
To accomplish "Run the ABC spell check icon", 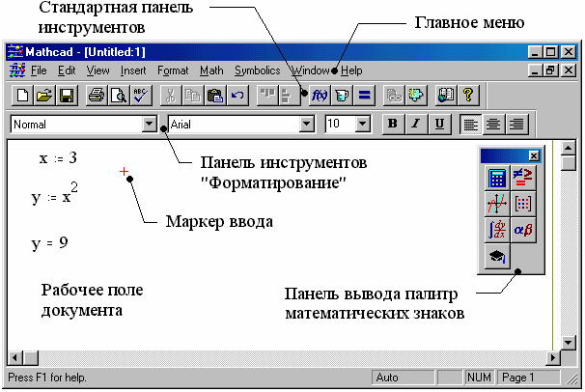I will point(141,96).
